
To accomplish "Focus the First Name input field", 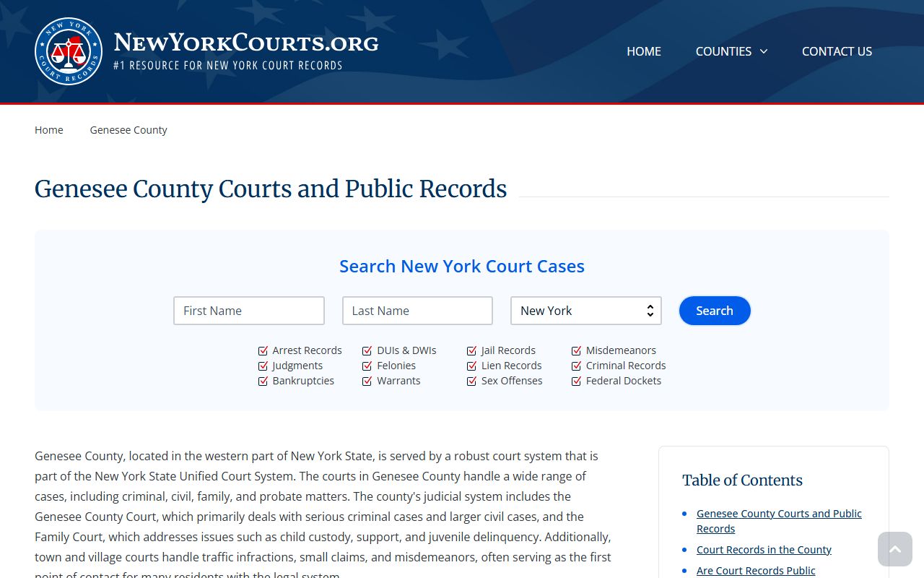I will [x=249, y=311].
